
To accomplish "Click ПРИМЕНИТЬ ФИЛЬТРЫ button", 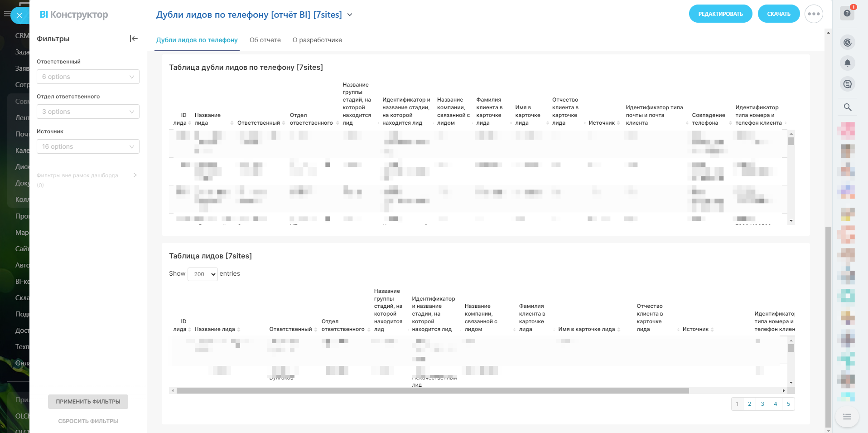I will pyautogui.click(x=88, y=402).
